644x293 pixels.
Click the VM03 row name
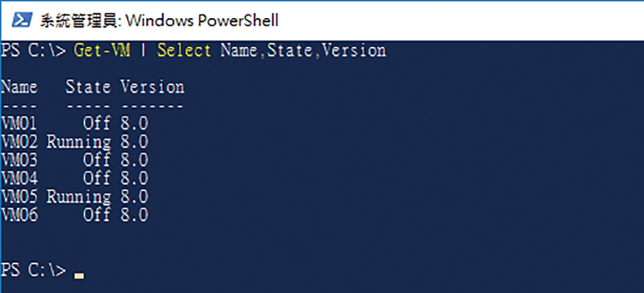tap(19, 160)
